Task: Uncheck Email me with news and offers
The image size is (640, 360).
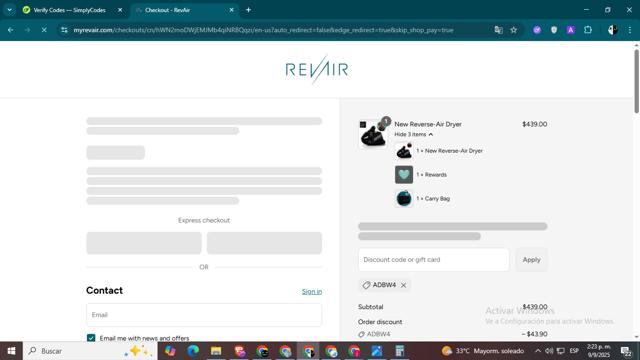Action: coord(91,338)
